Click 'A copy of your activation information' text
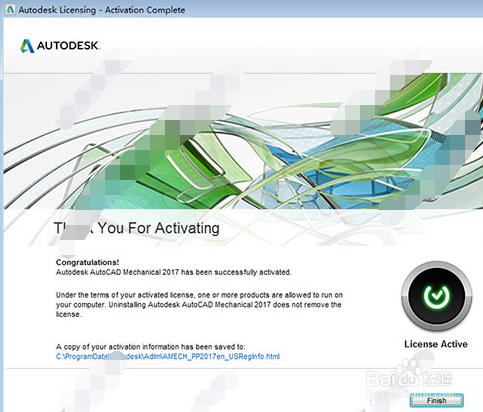The width and height of the screenshot is (483, 412). tap(150, 347)
